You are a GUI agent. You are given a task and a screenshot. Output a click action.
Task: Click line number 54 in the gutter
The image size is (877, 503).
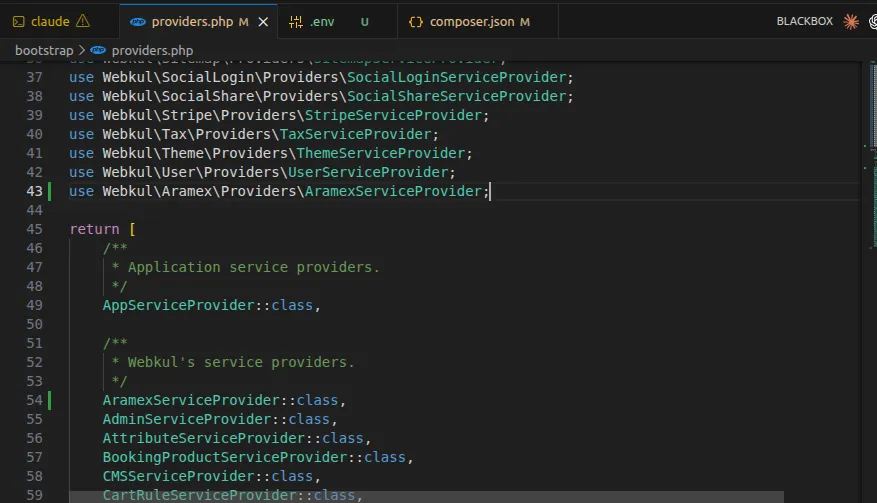(x=34, y=401)
